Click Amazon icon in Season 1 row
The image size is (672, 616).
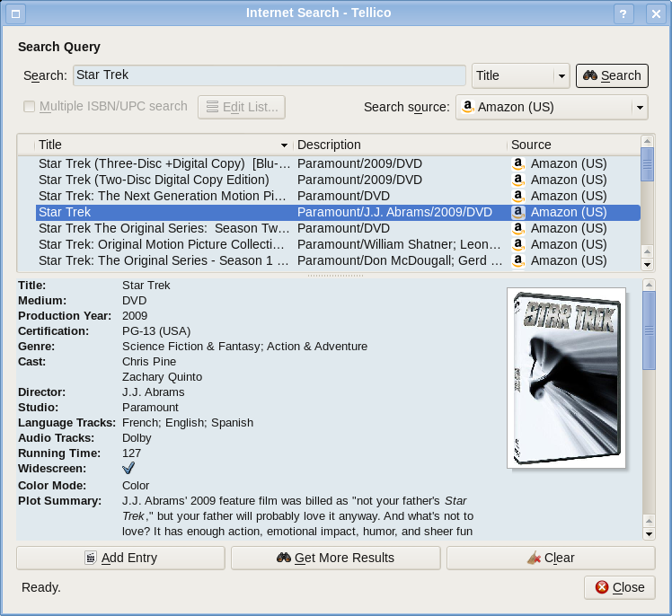[x=518, y=261]
